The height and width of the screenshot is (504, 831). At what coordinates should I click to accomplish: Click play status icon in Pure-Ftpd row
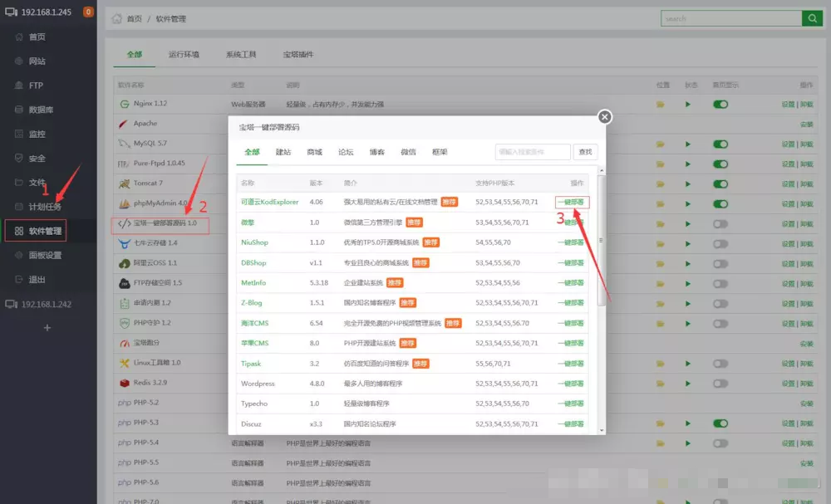point(688,164)
